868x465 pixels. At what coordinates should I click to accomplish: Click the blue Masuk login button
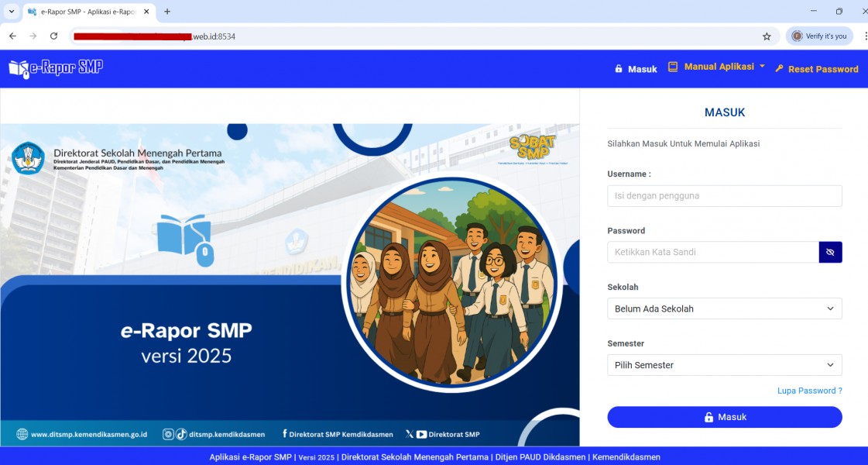[725, 417]
